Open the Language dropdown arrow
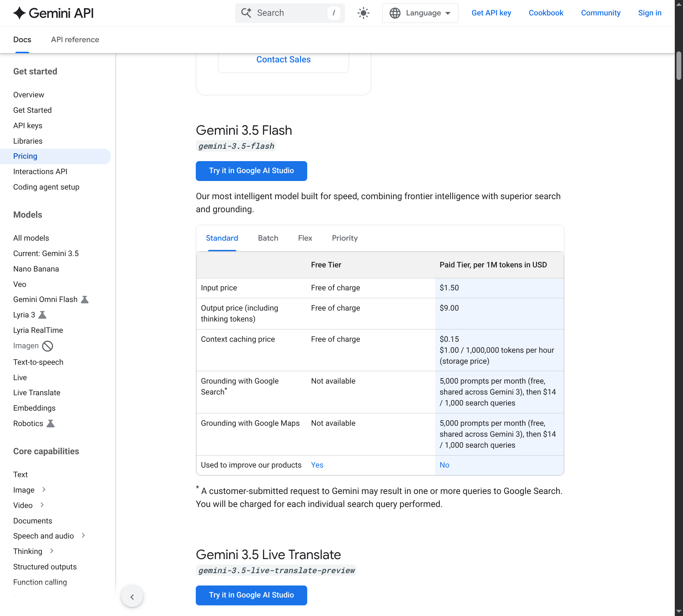The height and width of the screenshot is (616, 683). tap(448, 13)
